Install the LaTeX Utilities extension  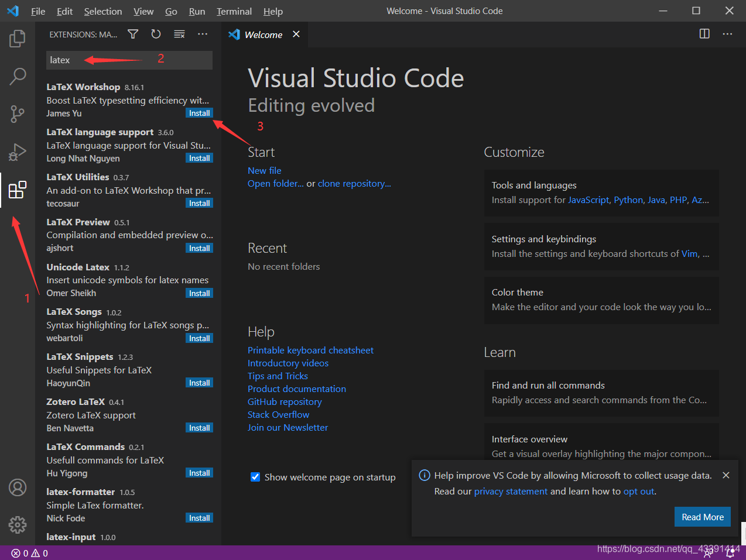[199, 203]
